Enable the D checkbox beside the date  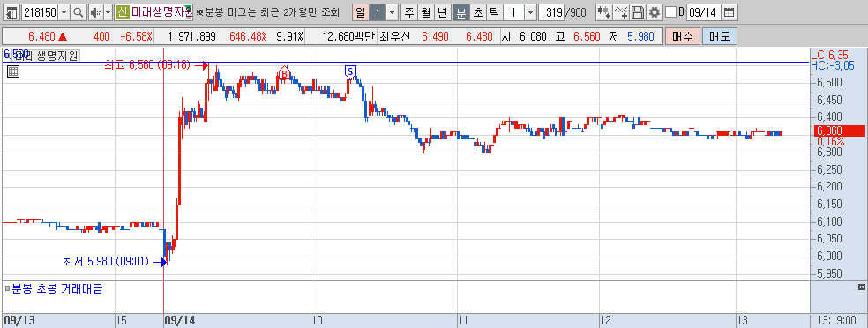670,11
